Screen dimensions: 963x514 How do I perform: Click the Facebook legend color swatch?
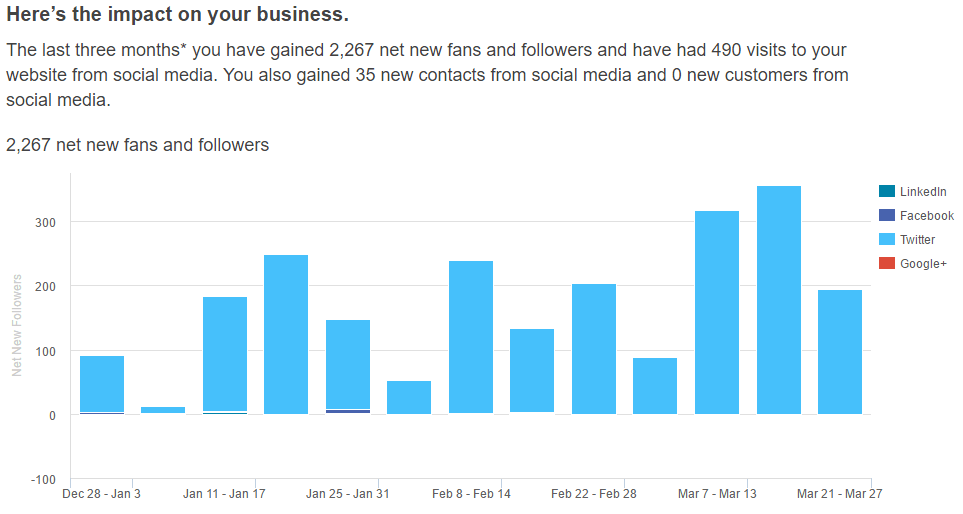(887, 215)
